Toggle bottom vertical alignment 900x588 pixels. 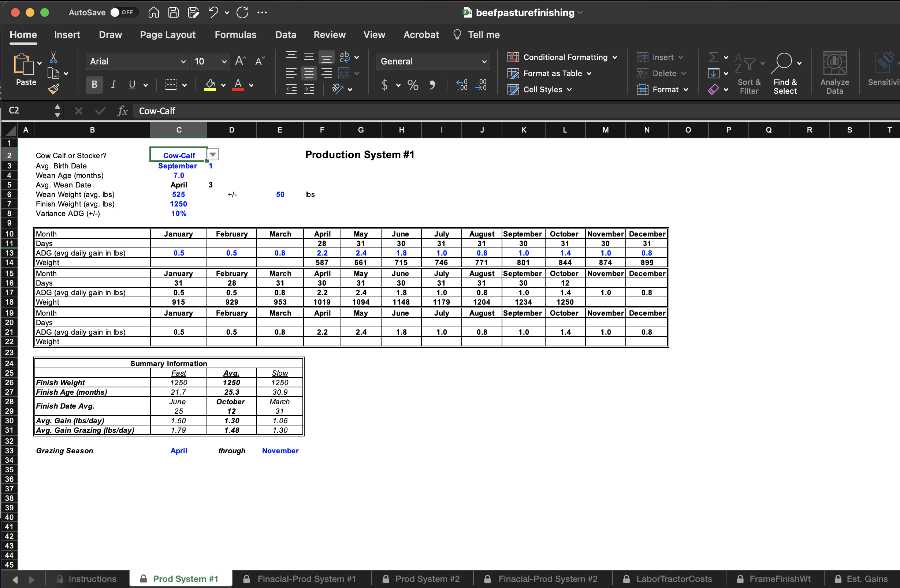tap(326, 56)
